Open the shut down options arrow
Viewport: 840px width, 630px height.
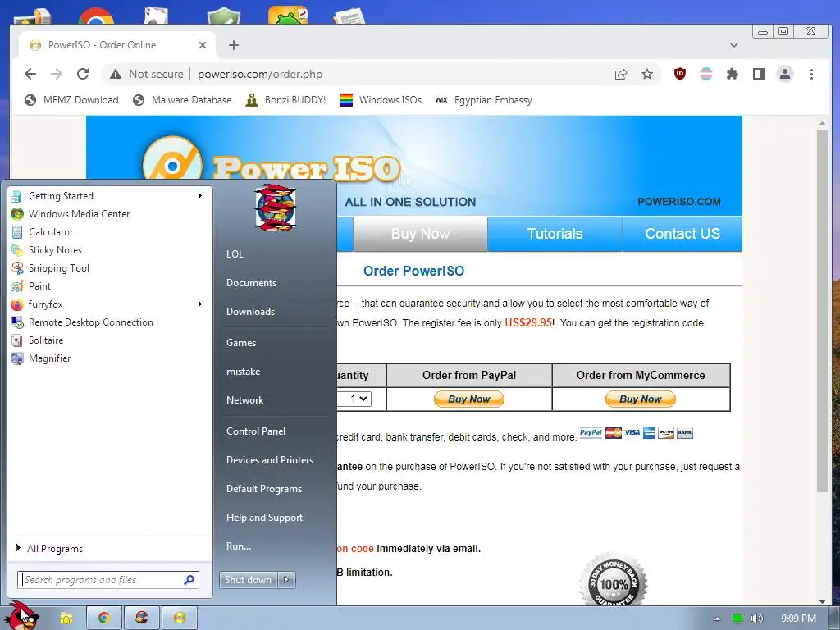(286, 580)
